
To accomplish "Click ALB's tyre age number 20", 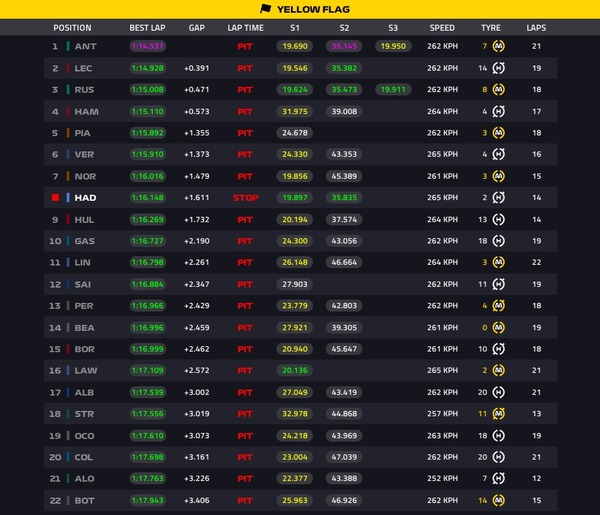I will pyautogui.click(x=483, y=392).
